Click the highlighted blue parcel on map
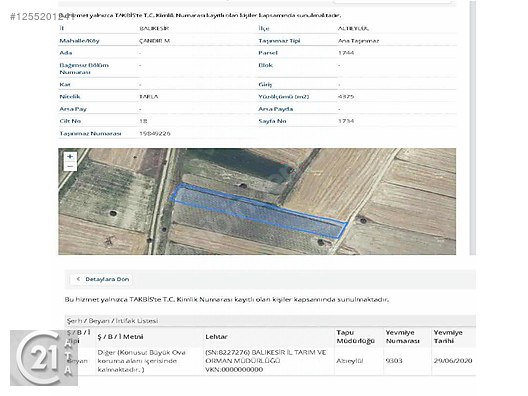Image resolution: width=528 pixels, height=396 pixels. [x=259, y=212]
